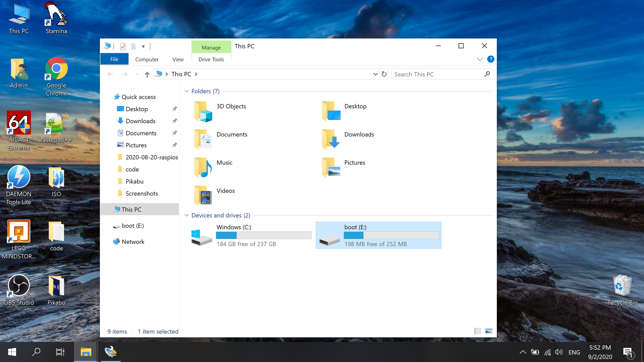
Task: Select the boot (E:) drive in main pane
Action: point(379,235)
